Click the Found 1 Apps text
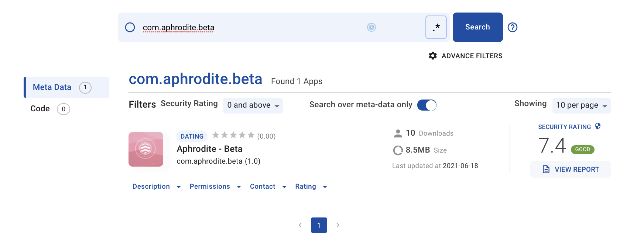This screenshot has width=644, height=244. pyautogui.click(x=297, y=81)
